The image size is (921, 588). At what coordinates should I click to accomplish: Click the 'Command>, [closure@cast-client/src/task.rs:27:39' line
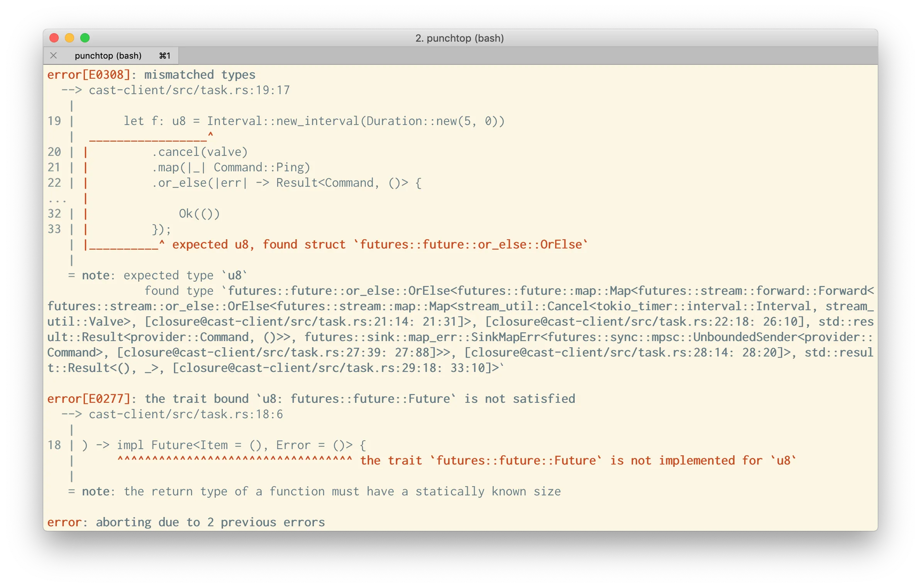[460, 353]
